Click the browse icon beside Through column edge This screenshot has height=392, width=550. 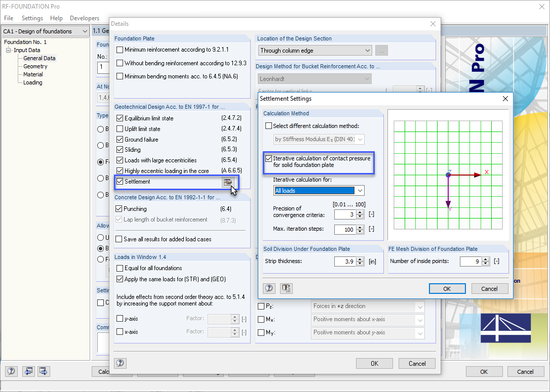[381, 50]
